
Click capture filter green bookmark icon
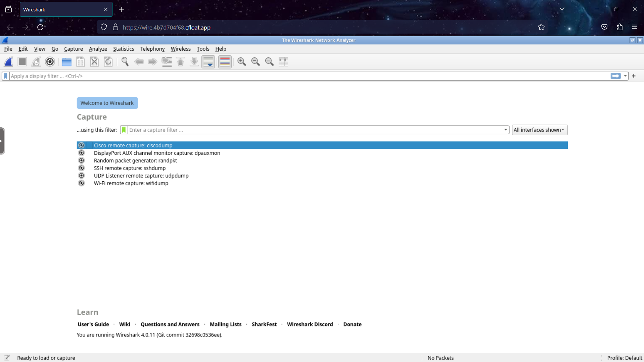(x=124, y=130)
